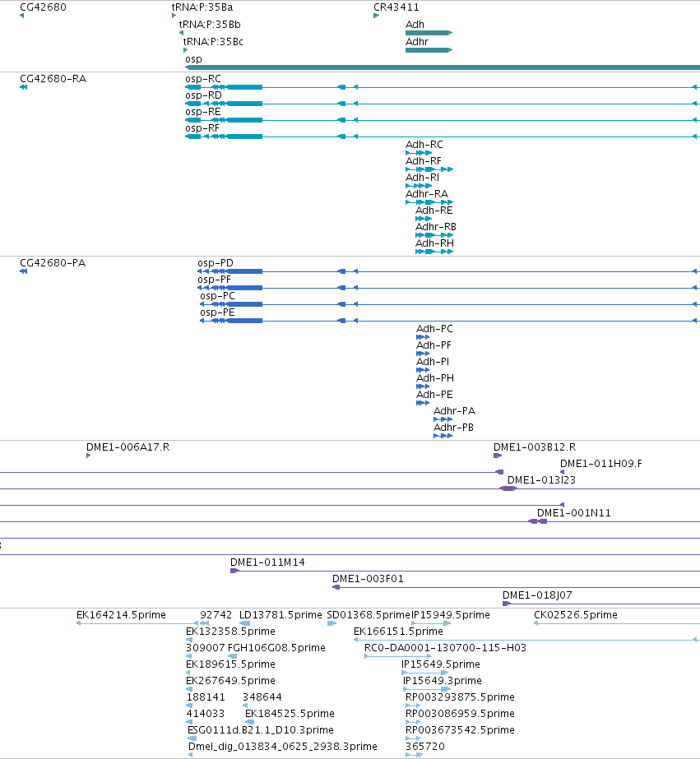Click the DME1-001N11 clone label
Image resolution: width=700 pixels, height=759 pixels.
click(574, 514)
